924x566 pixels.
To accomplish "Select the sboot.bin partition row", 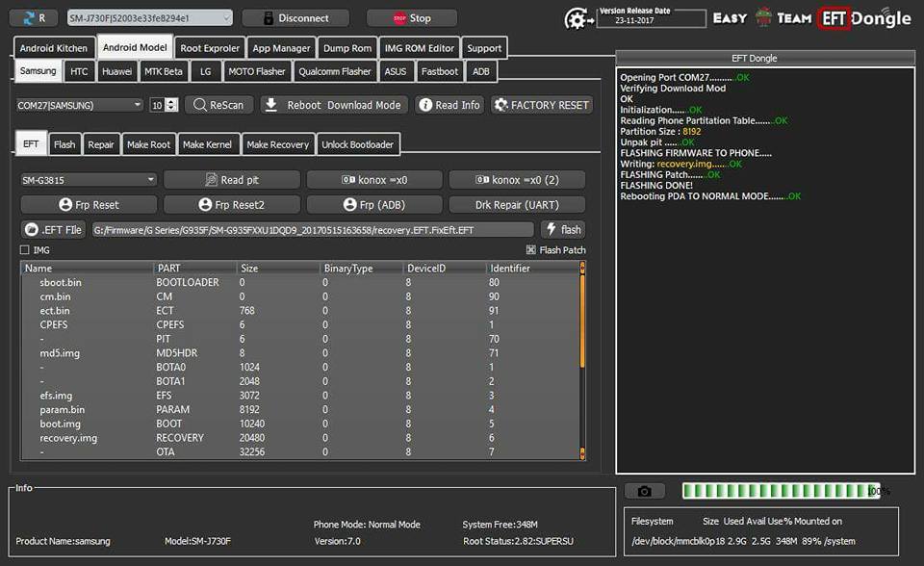I will [300, 282].
